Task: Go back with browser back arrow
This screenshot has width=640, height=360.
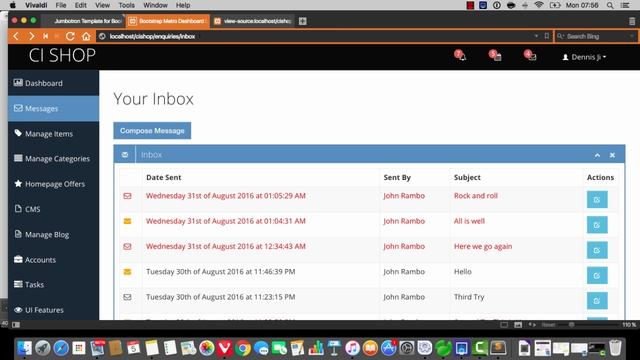Action: (16, 36)
